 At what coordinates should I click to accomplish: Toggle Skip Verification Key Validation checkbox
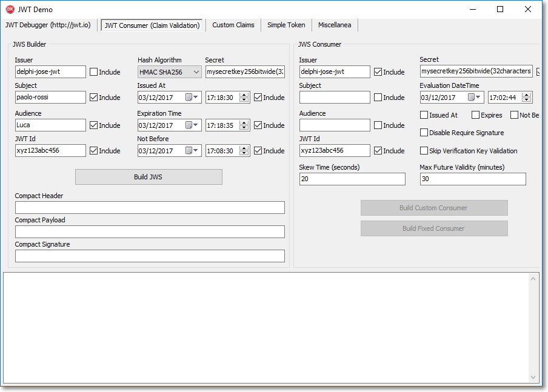tap(424, 151)
